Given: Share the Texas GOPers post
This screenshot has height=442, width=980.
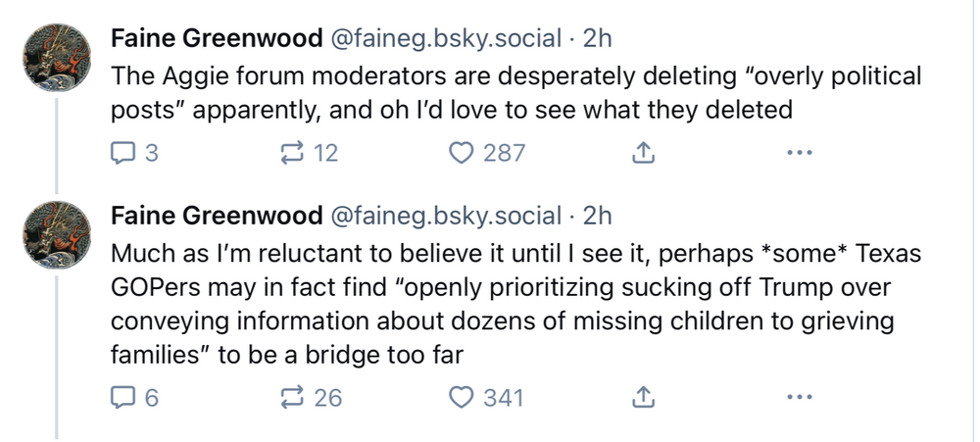Looking at the screenshot, I should coord(643,397).
